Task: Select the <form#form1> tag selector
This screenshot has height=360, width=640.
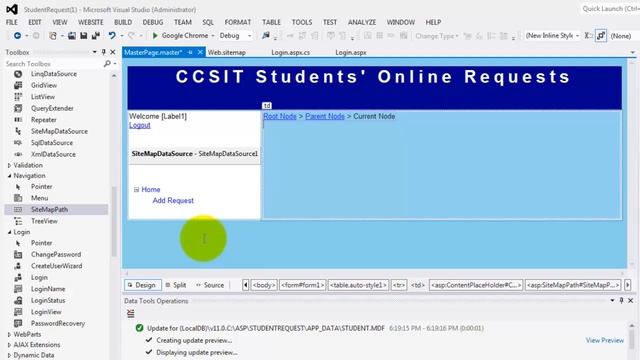Action: (302, 285)
